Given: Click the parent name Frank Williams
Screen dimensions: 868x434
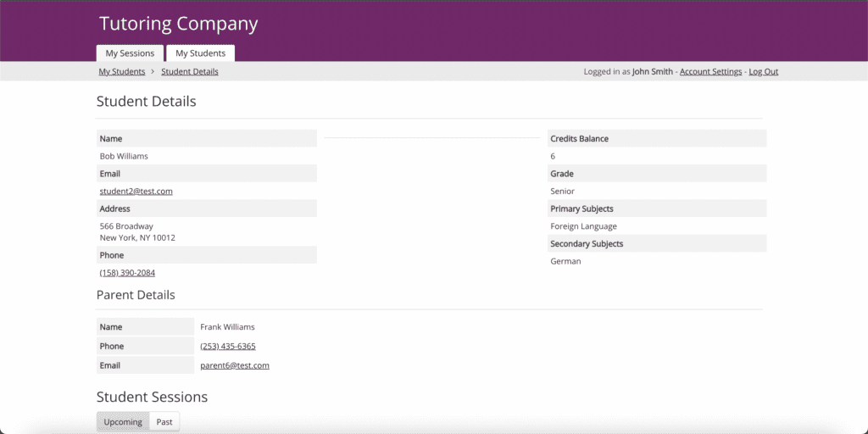Looking at the screenshot, I should (x=227, y=327).
